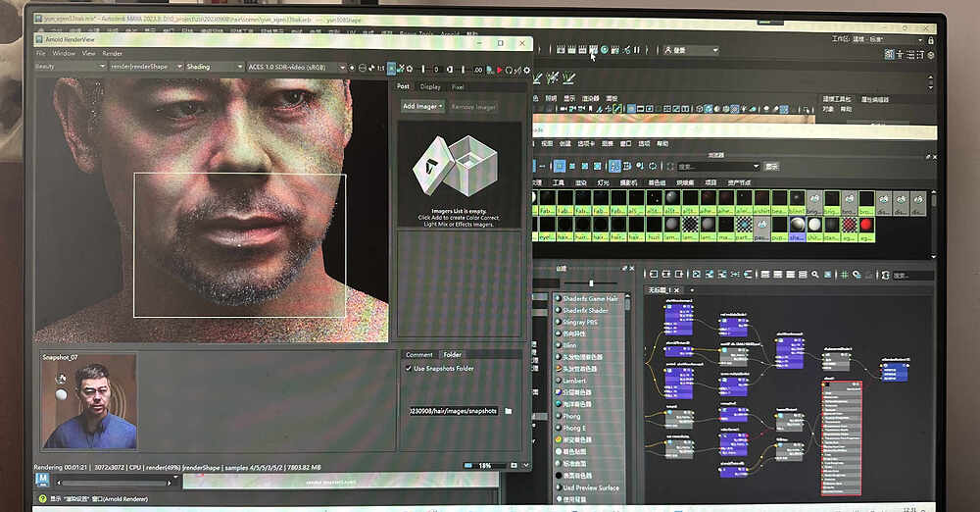Open the renderShape camera dropdown

click(x=146, y=67)
